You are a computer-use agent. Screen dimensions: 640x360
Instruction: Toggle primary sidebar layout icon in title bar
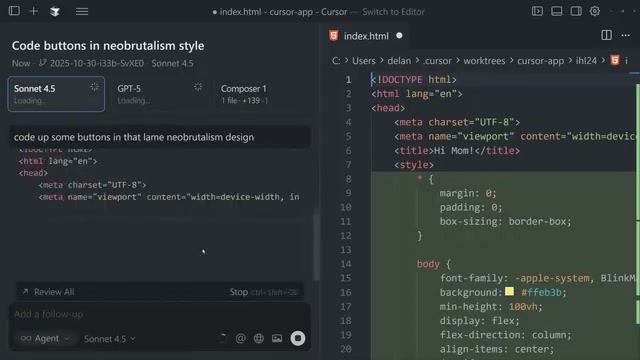click(537, 11)
